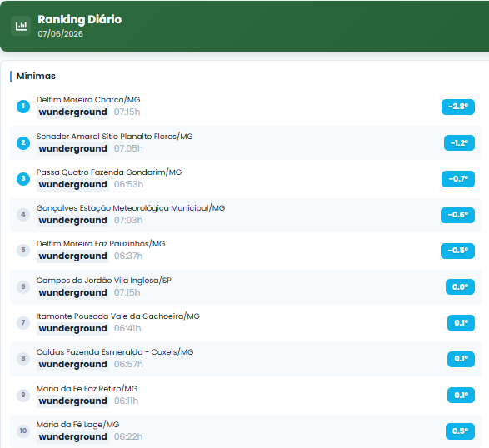Select station Delfim Moreira Charco/MG
Image resolution: width=489 pixels, height=448 pixels.
coord(88,100)
